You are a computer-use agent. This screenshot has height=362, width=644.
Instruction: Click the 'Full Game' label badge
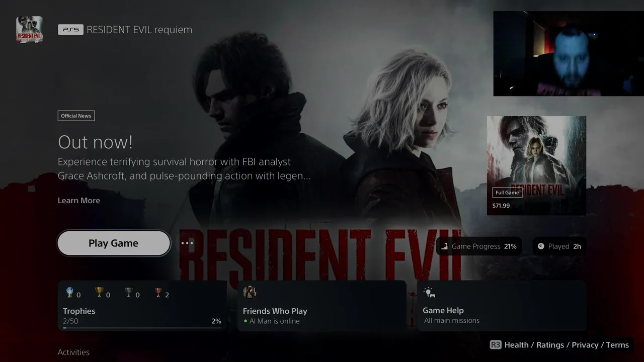tap(507, 193)
